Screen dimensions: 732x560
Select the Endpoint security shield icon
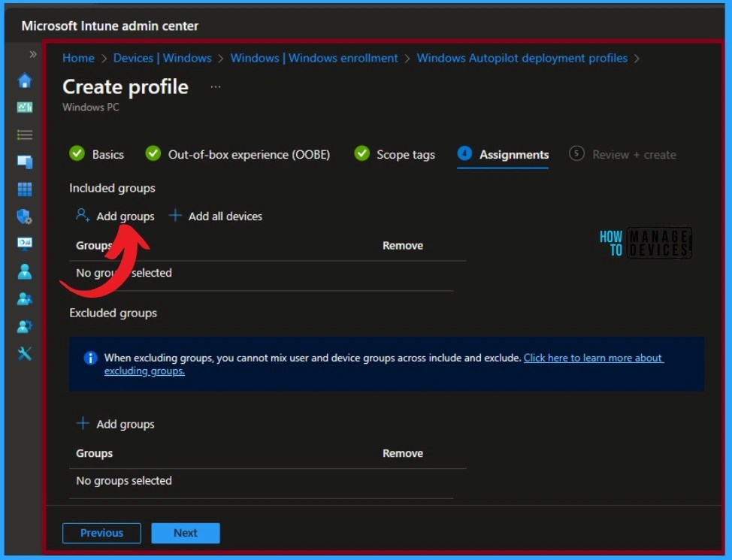click(24, 216)
